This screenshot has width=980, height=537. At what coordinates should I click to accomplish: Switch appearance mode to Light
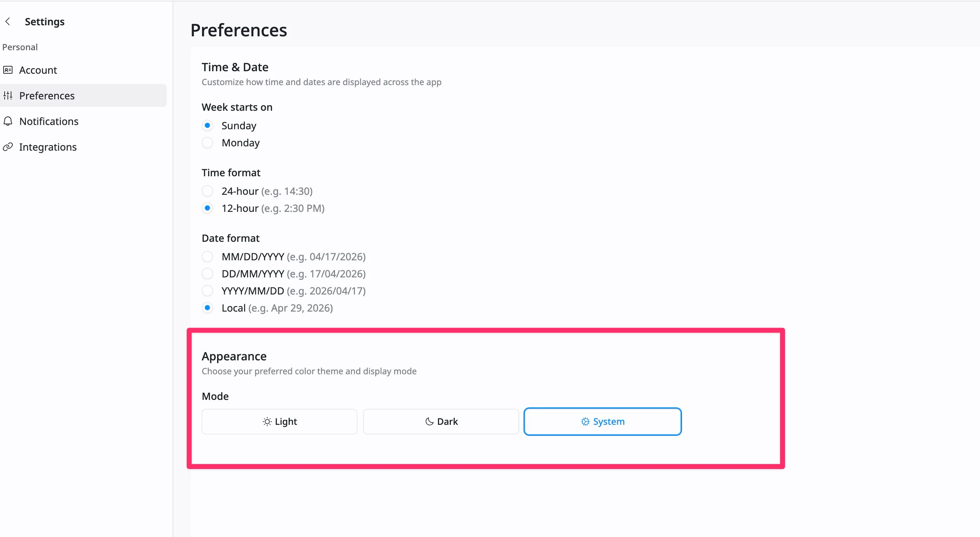pos(279,422)
